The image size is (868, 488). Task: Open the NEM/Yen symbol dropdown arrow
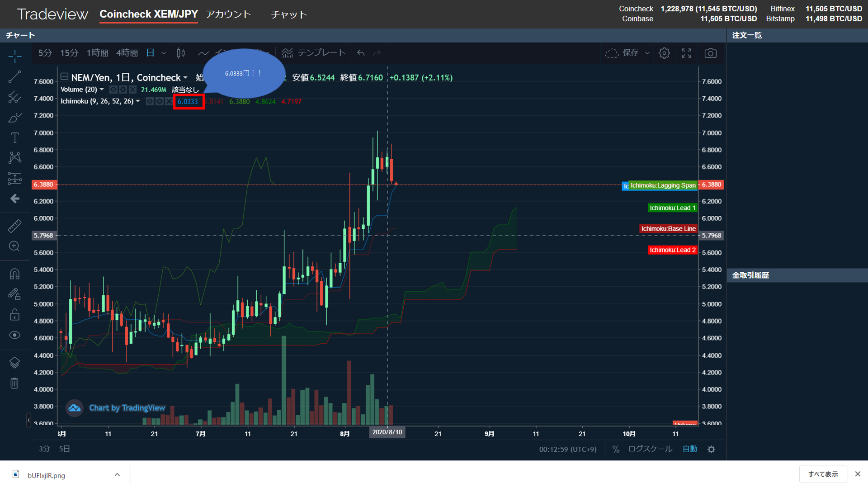point(185,78)
